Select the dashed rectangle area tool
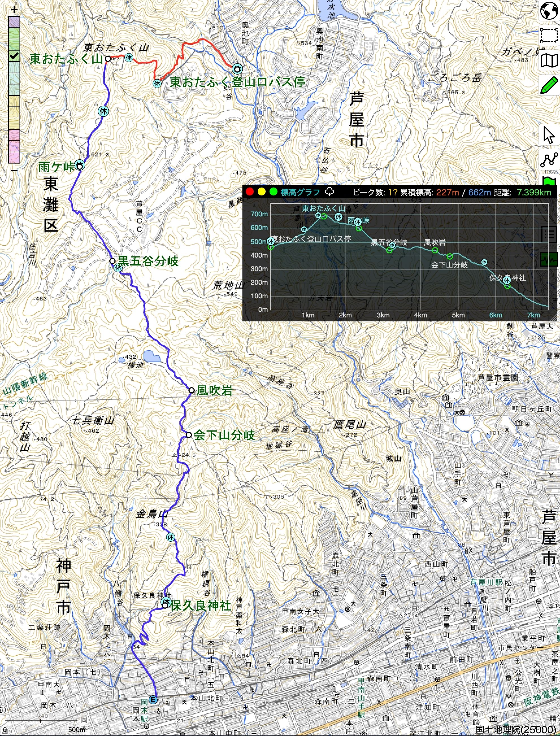The image size is (560, 736). click(x=549, y=36)
